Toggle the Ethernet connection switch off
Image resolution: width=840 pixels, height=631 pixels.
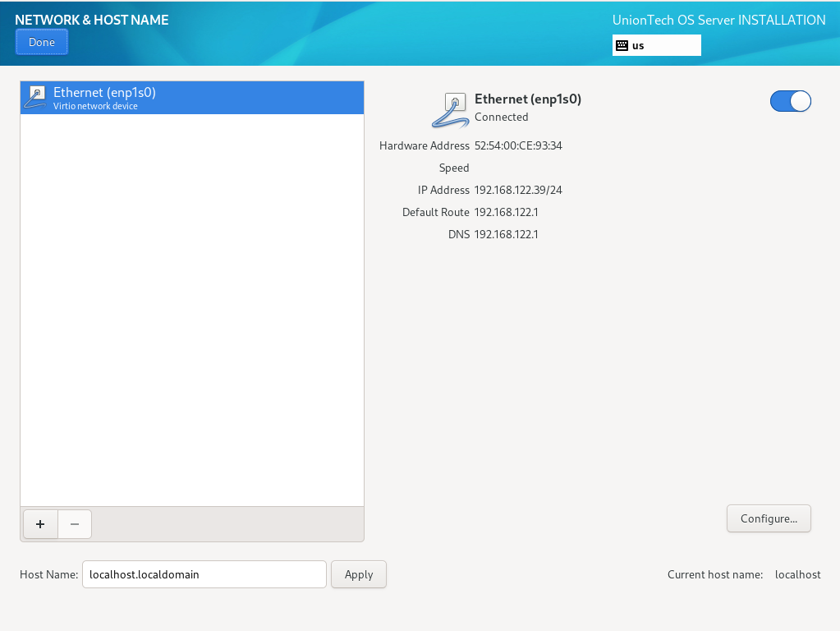tap(790, 101)
